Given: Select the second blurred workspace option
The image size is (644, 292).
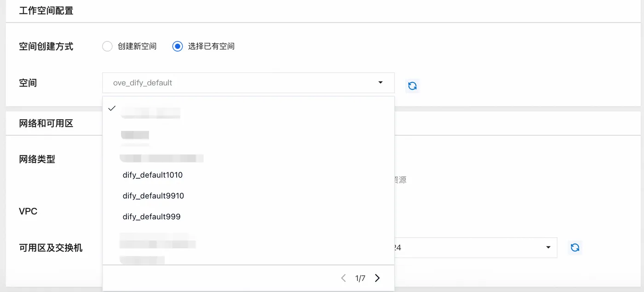Looking at the screenshot, I should [135, 135].
